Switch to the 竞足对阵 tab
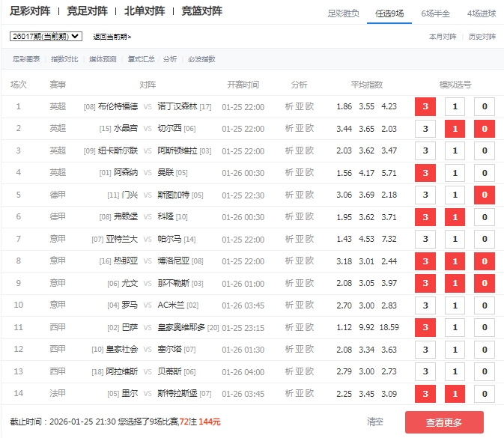The image size is (504, 438). pyautogui.click(x=87, y=11)
